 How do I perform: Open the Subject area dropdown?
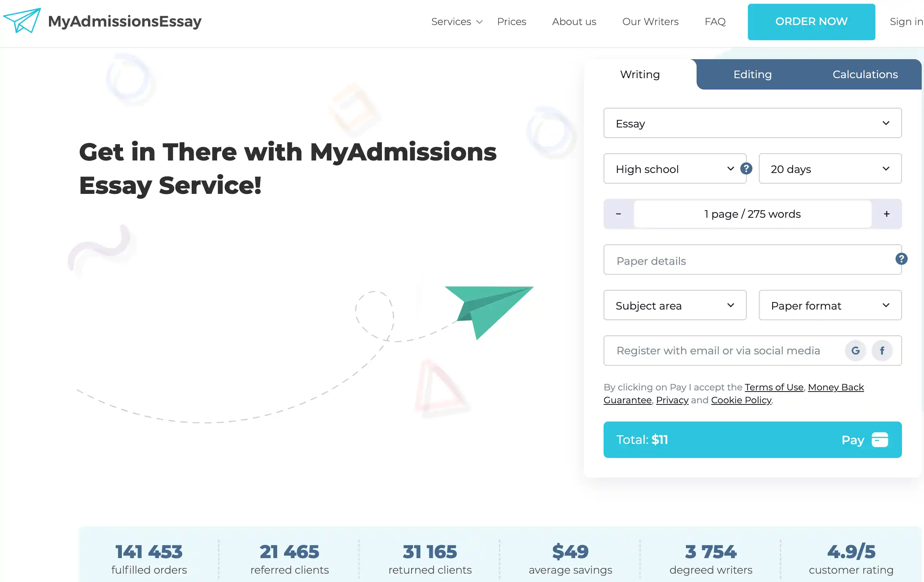(x=675, y=305)
